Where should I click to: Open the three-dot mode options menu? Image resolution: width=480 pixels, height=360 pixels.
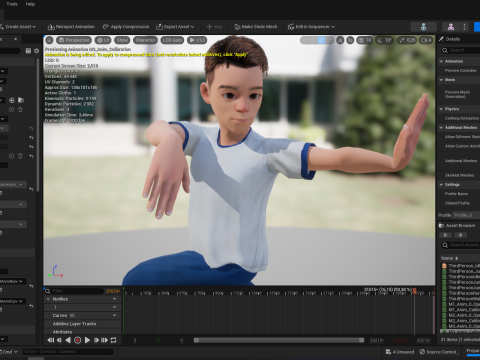click(464, 27)
